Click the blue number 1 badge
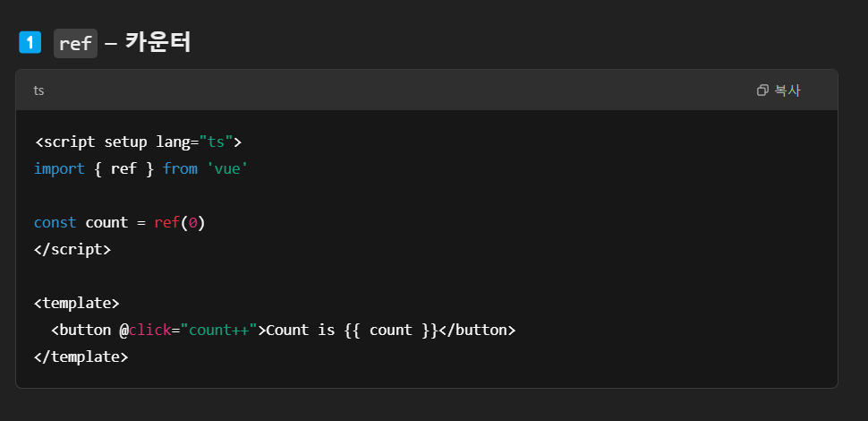The image size is (868, 421). [x=30, y=43]
